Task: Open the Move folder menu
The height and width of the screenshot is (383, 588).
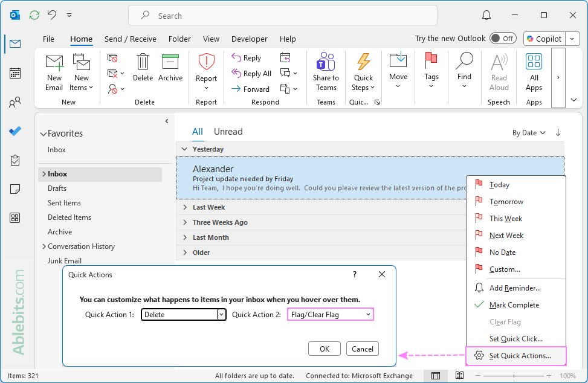Action: coord(398,71)
